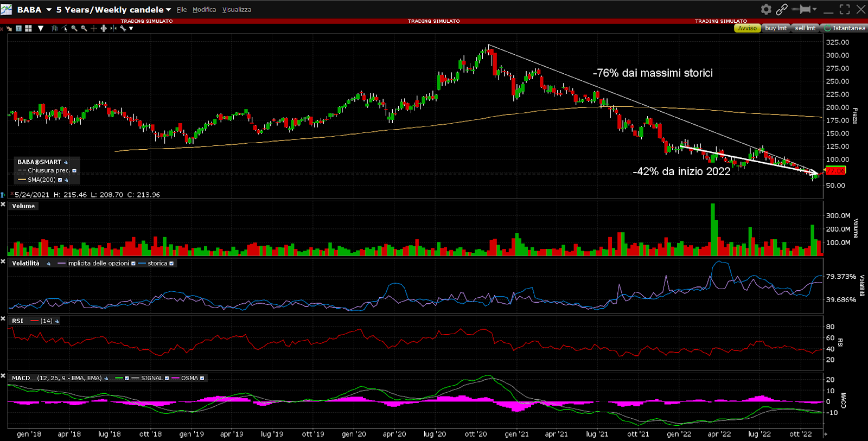Open BABA symbol dropdown arrow
Viewport: 868px width, 441px height.
point(49,10)
